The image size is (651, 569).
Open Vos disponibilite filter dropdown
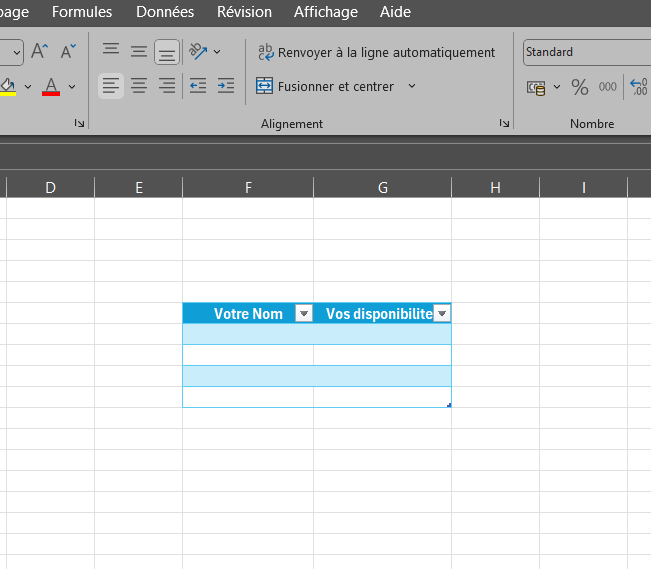pyautogui.click(x=442, y=313)
